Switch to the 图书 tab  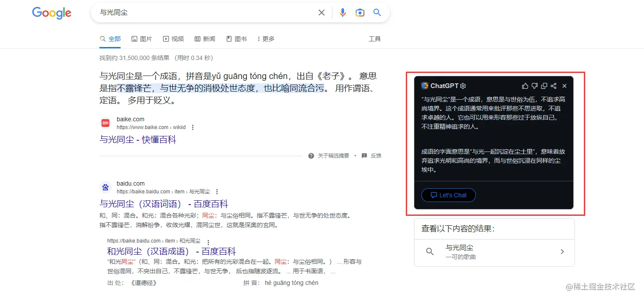236,39
